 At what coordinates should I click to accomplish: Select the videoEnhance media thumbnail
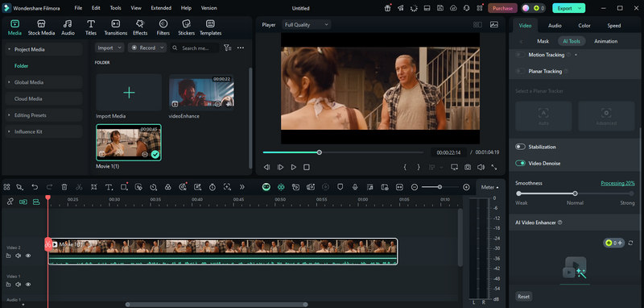[x=202, y=92]
